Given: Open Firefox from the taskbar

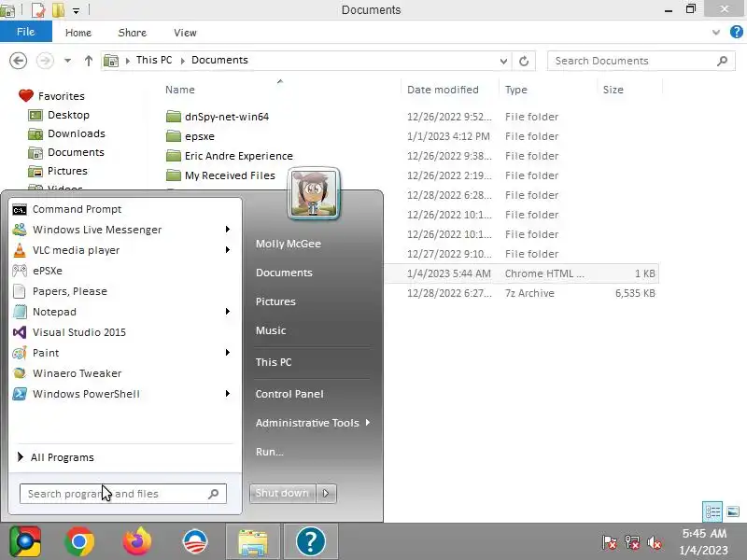Looking at the screenshot, I should tap(137, 541).
